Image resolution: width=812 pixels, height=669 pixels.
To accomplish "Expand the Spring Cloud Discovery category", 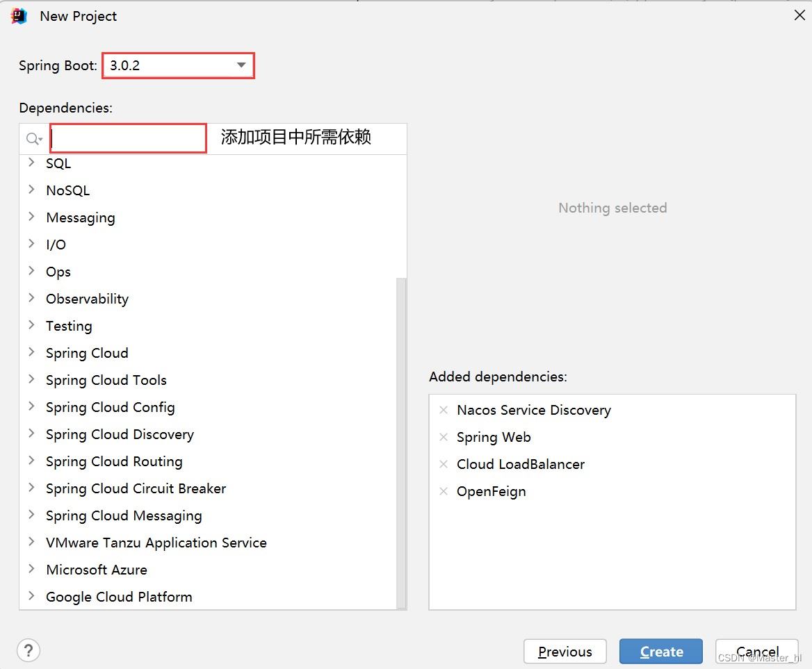I will coord(31,434).
